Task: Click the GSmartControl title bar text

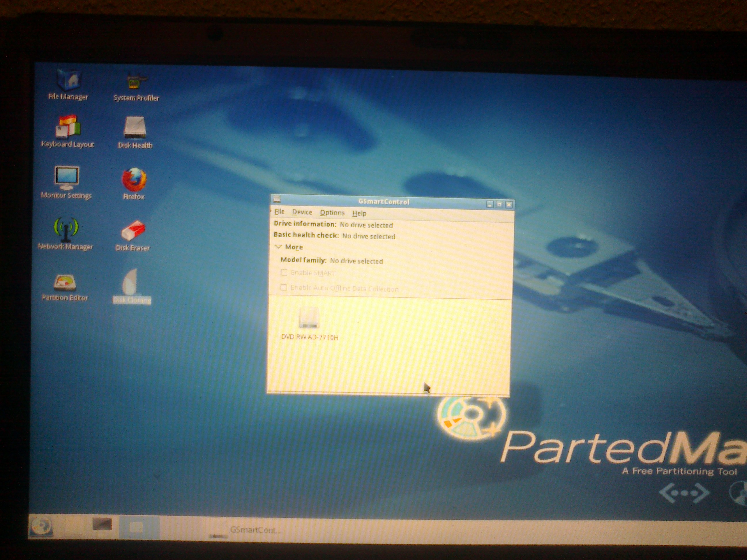Action: pyautogui.click(x=384, y=202)
